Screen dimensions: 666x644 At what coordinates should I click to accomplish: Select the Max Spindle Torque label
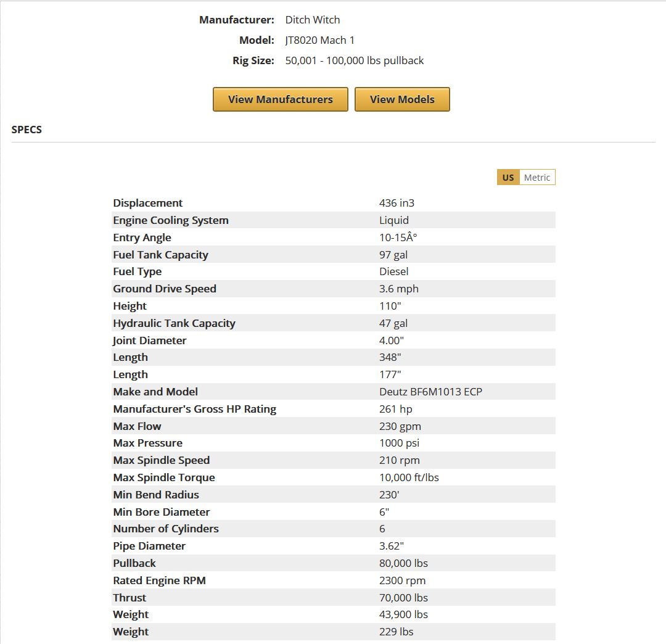pos(164,477)
